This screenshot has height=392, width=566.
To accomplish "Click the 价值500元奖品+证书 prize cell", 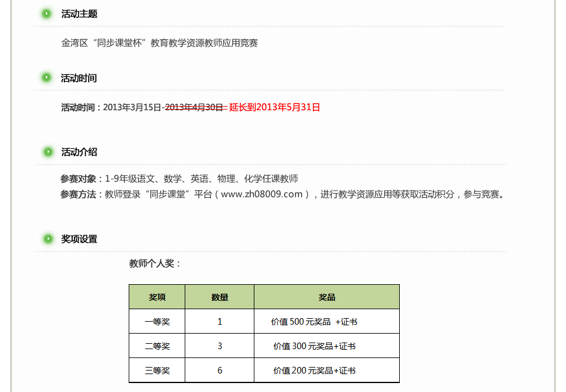I will pyautogui.click(x=314, y=322).
